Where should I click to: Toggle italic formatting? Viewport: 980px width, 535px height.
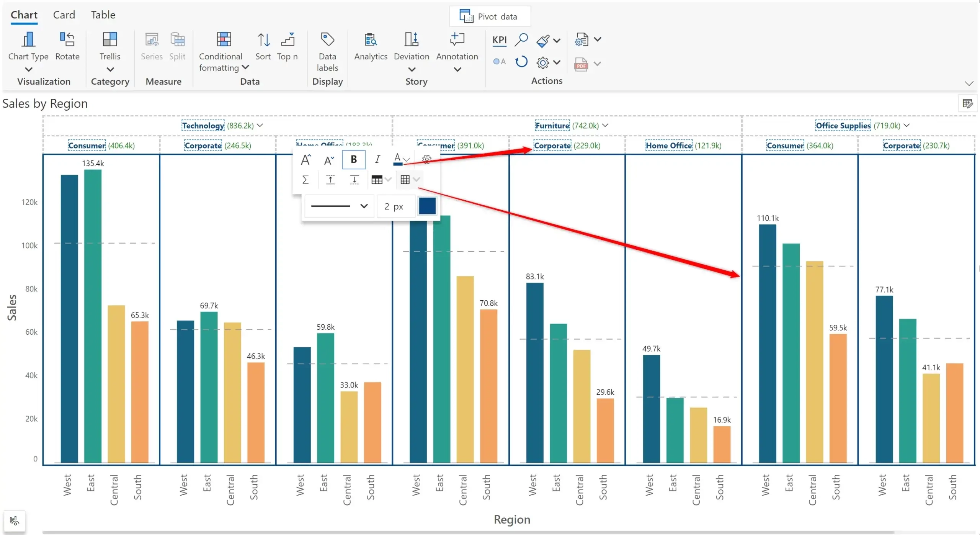377,159
